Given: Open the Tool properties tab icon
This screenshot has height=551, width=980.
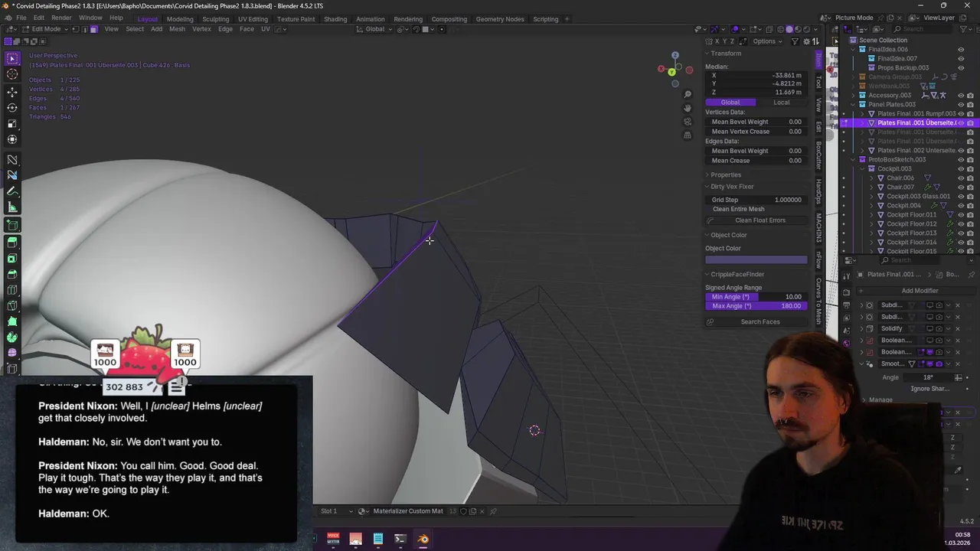Looking at the screenshot, I should coord(846,275).
